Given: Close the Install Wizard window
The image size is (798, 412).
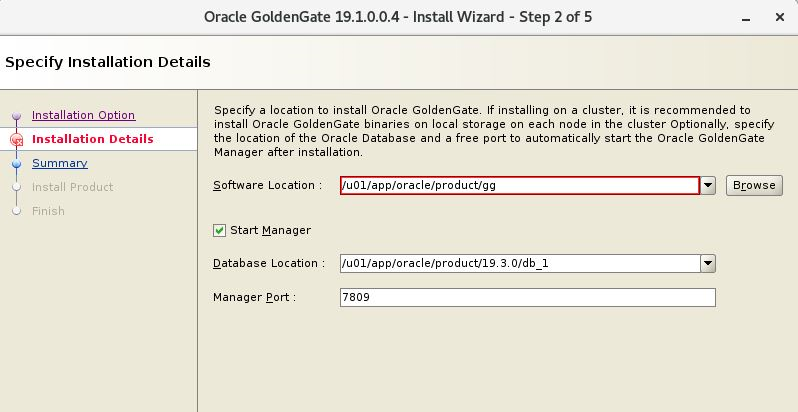Looking at the screenshot, I should 780,17.
